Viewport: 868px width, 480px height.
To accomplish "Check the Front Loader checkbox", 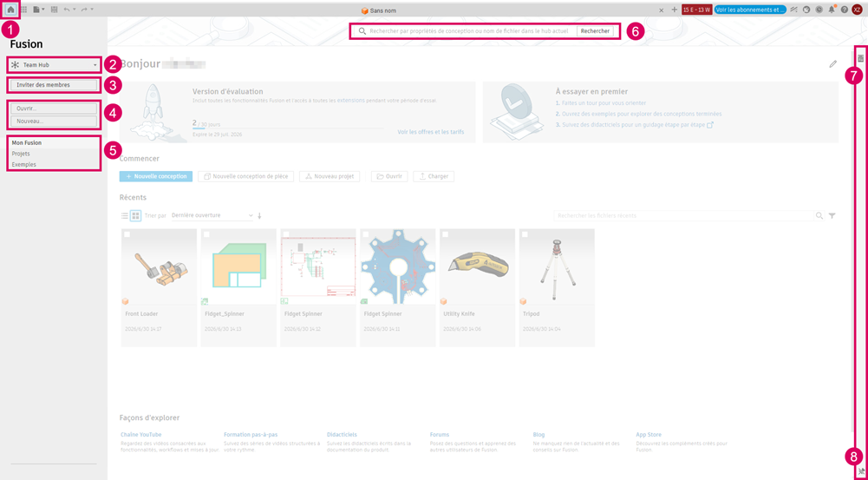I will coord(127,234).
